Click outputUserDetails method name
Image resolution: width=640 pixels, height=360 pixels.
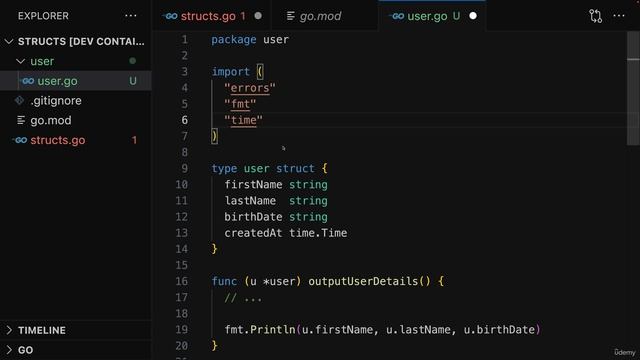click(363, 281)
